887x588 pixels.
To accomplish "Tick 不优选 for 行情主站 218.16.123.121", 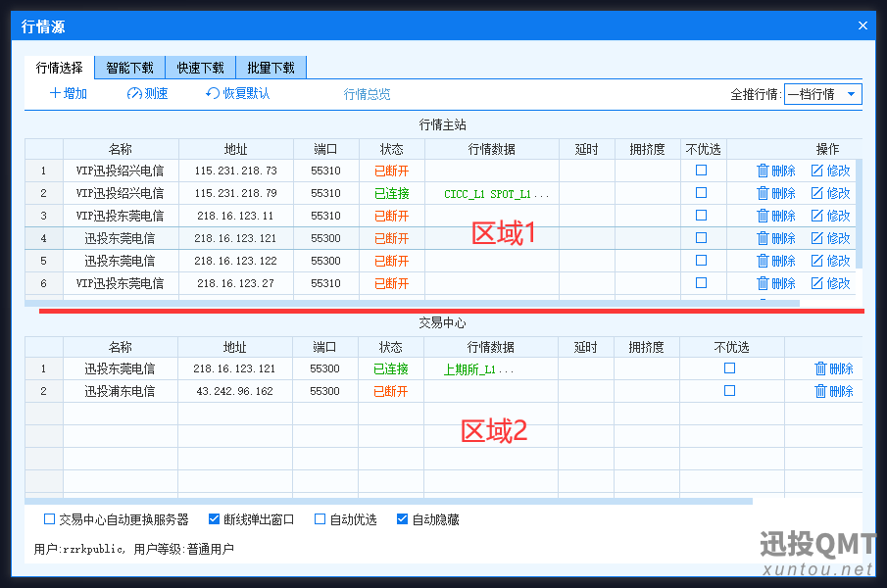I will [x=702, y=238].
